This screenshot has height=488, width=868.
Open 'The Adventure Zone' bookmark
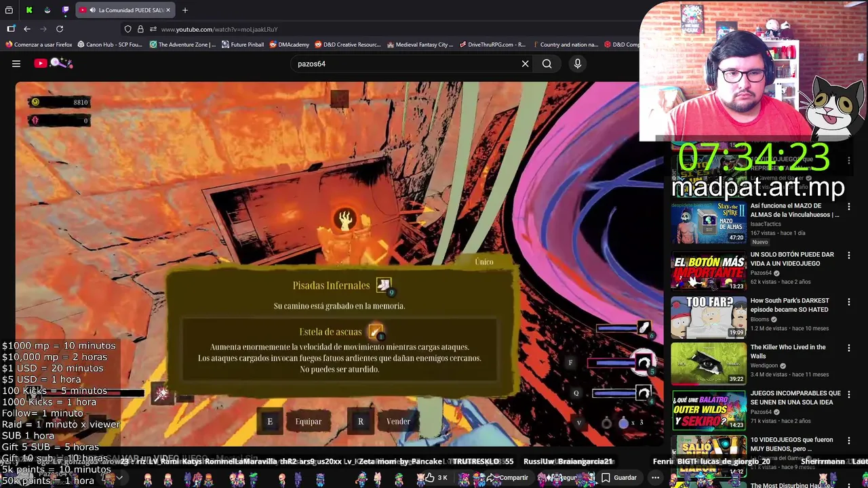(182, 45)
